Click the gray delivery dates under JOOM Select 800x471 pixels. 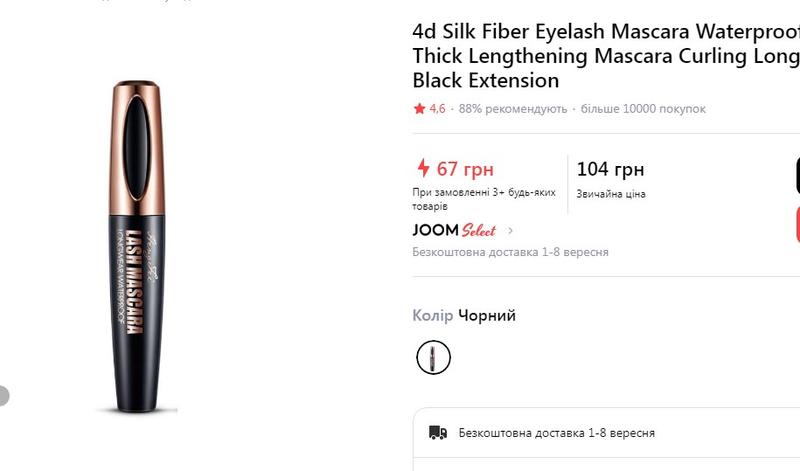(x=510, y=252)
